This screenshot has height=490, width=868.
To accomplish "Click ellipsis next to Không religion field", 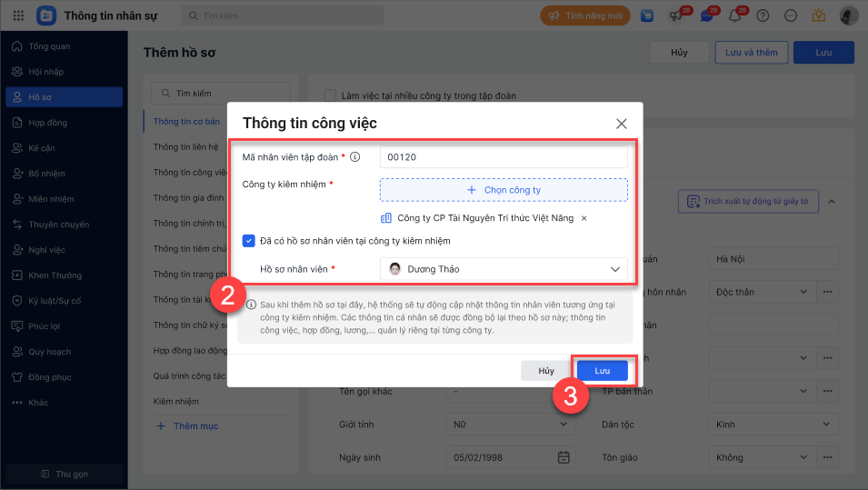I will 828,457.
